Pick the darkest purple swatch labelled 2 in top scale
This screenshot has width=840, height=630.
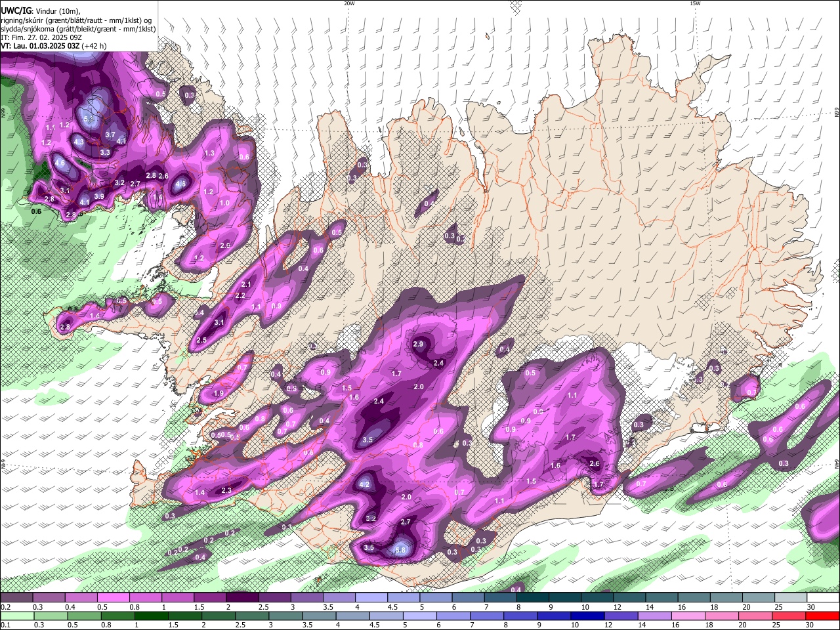243,598
